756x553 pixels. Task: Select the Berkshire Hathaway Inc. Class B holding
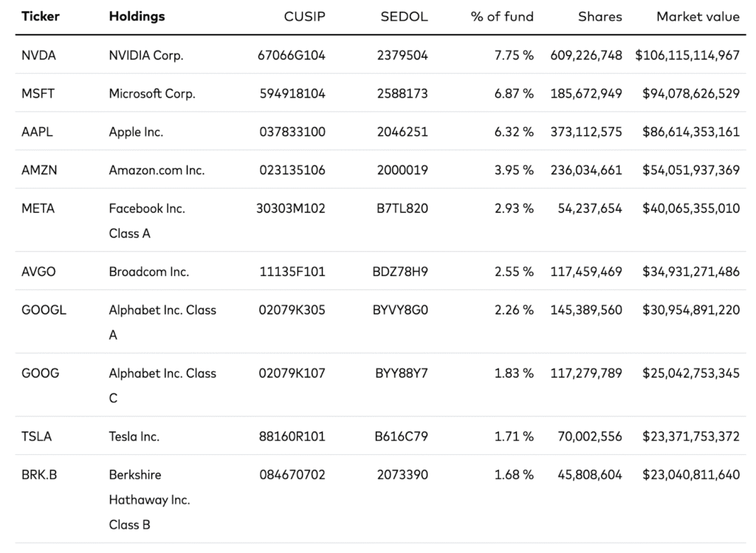pos(150,499)
